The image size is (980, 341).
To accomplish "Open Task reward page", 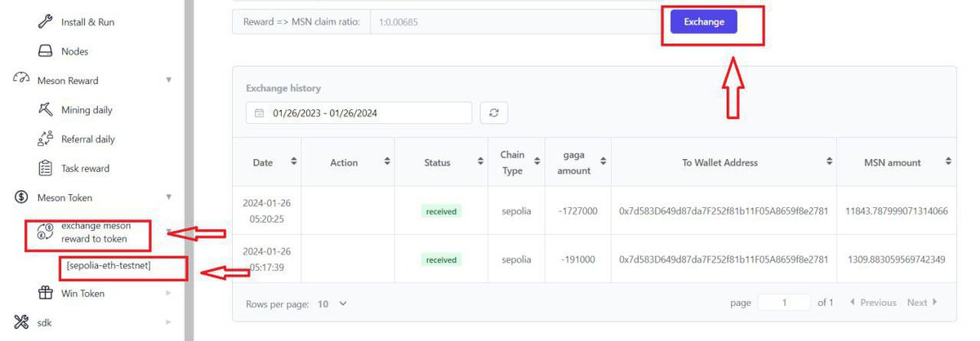I will pyautogui.click(x=85, y=169).
